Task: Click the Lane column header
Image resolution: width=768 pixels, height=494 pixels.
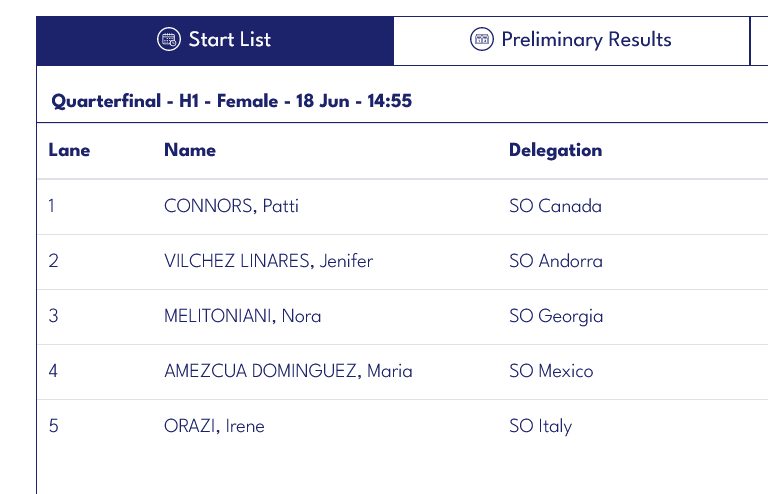Action: click(x=69, y=150)
